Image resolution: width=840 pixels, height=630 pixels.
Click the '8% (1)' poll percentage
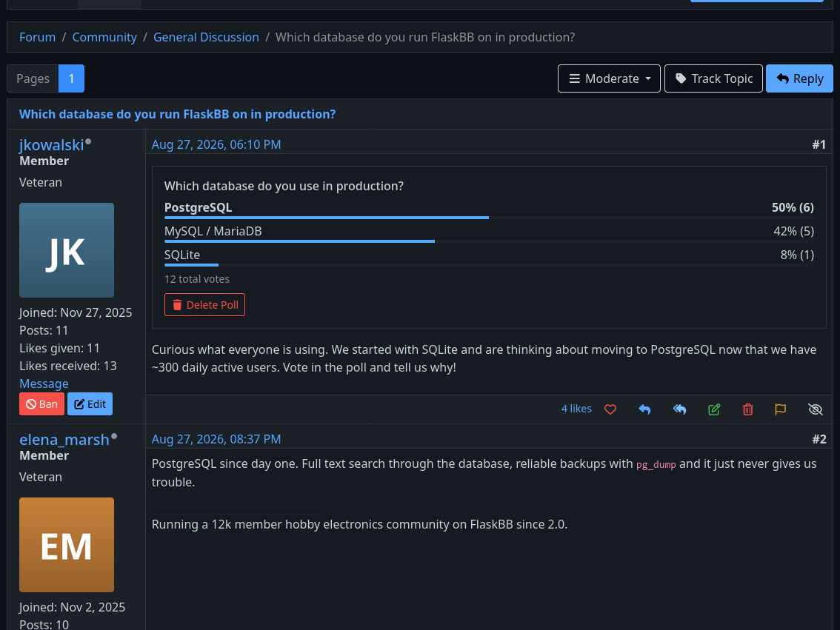click(x=796, y=255)
